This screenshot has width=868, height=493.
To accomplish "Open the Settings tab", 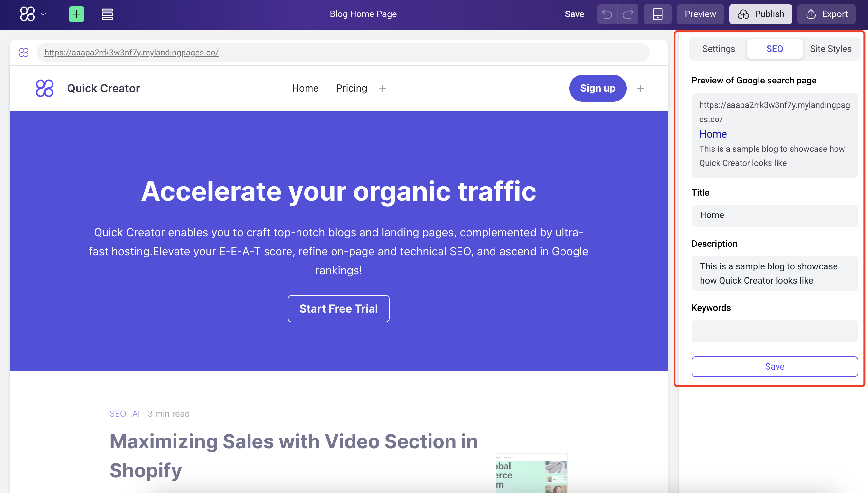I will [x=719, y=49].
